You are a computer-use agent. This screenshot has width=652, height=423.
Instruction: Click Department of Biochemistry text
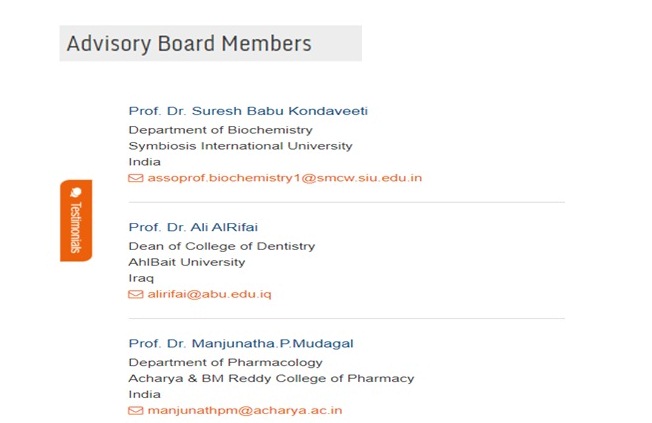click(x=220, y=130)
